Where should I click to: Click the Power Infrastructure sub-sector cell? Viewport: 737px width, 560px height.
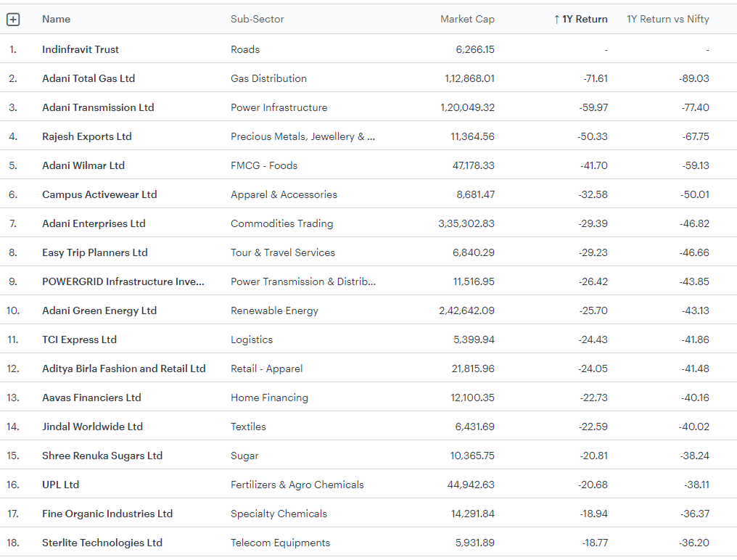click(279, 107)
